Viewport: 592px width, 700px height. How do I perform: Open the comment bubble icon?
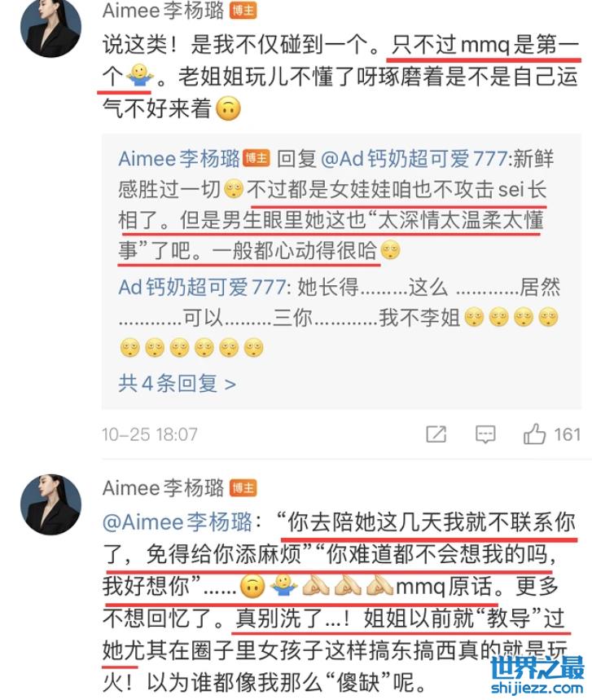pos(485,434)
